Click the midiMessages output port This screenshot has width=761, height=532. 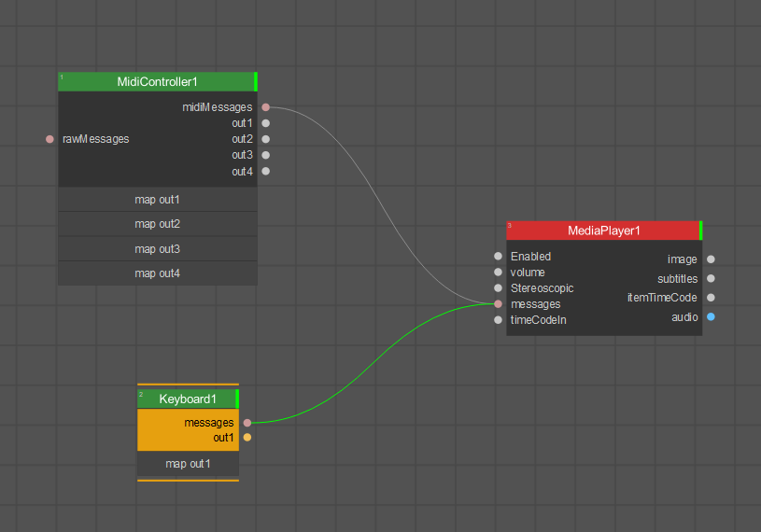point(265,107)
